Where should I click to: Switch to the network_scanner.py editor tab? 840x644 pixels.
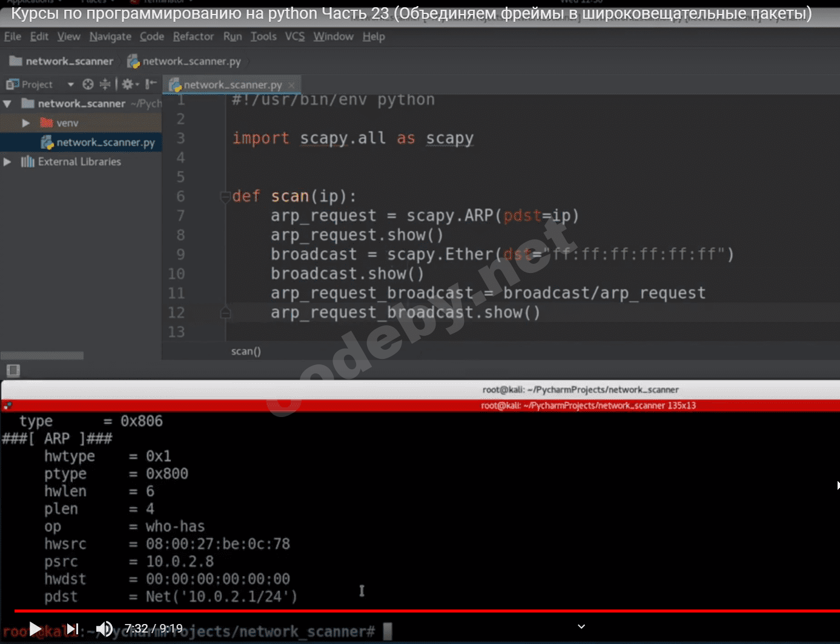(233, 85)
